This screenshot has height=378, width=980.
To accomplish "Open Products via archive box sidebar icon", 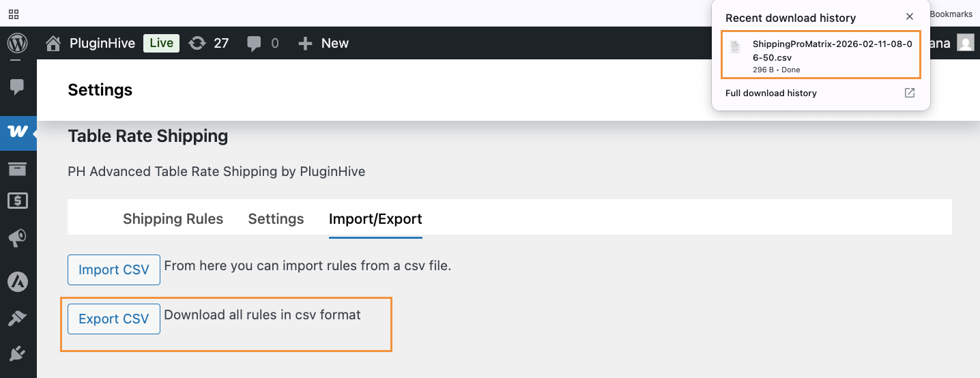I will [x=18, y=168].
